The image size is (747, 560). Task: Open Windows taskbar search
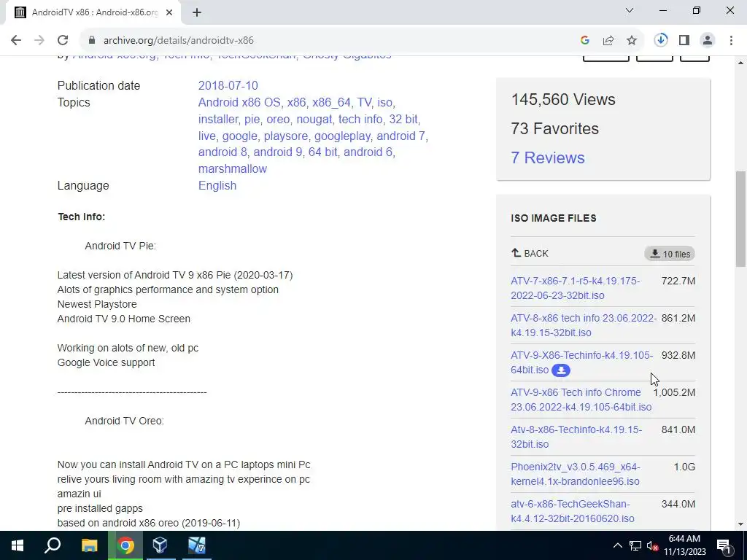click(x=53, y=545)
